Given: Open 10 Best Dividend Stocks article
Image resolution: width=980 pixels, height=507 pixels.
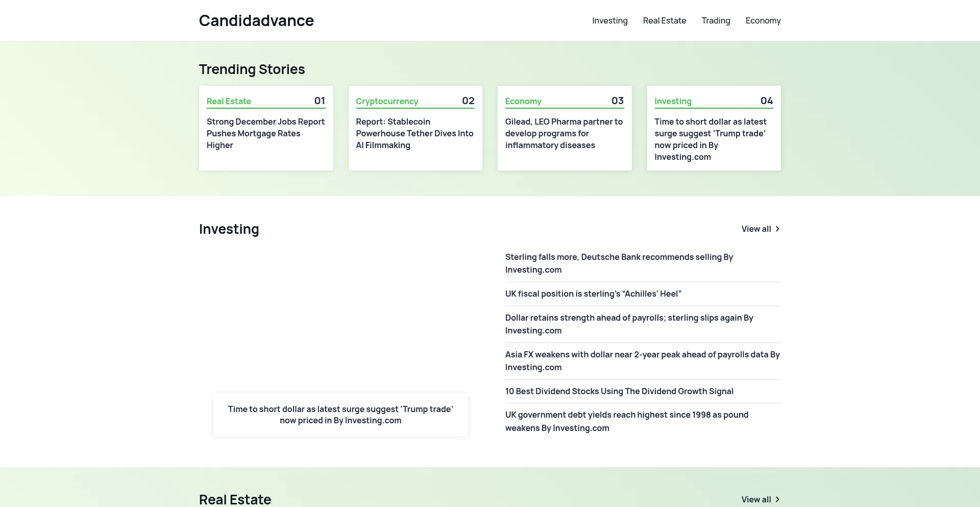Looking at the screenshot, I should click(x=619, y=391).
